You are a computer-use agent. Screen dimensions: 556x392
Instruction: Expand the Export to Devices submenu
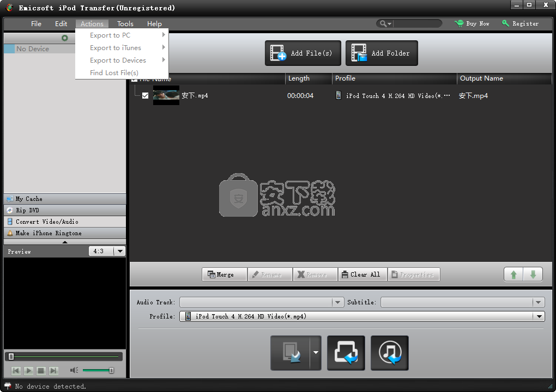click(x=122, y=60)
